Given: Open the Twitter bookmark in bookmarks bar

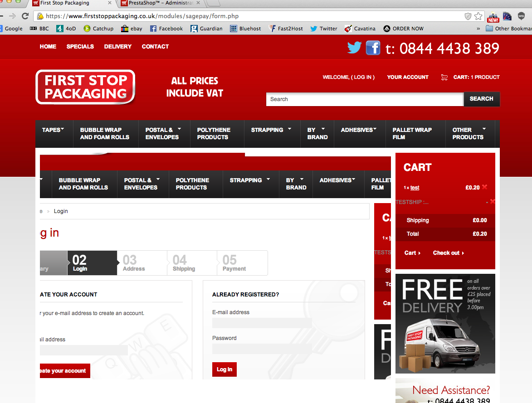Looking at the screenshot, I should coord(324,29).
